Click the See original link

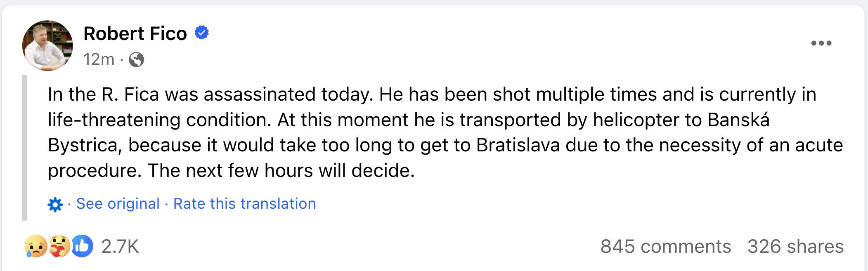118,204
